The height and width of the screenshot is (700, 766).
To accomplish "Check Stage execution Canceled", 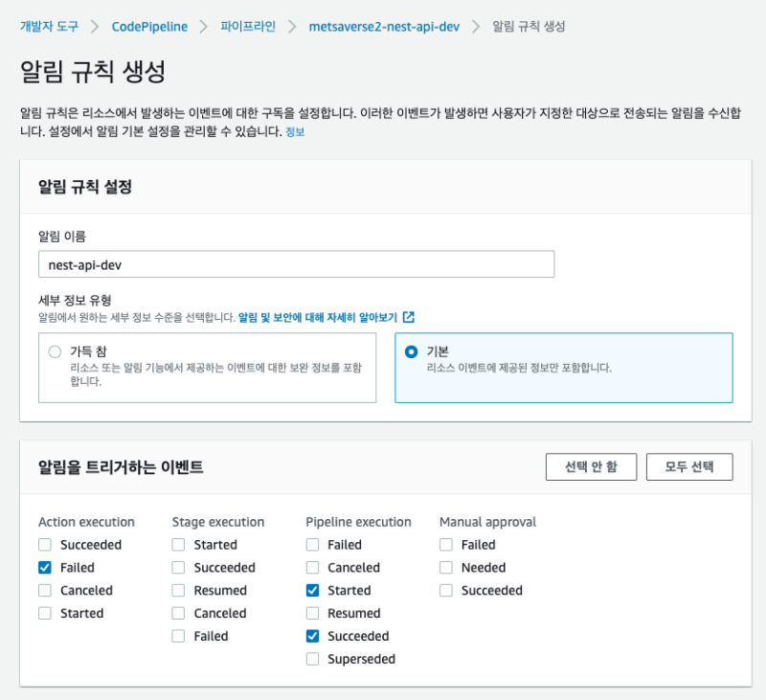I will pyautogui.click(x=178, y=613).
